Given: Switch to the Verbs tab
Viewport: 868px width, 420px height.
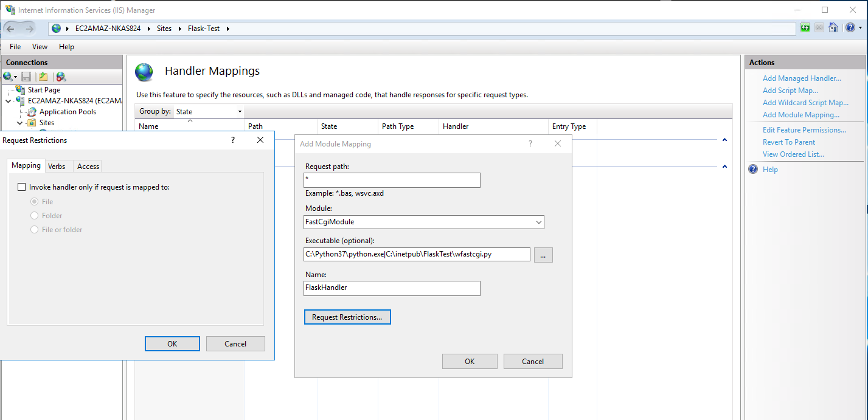Looking at the screenshot, I should pos(57,167).
